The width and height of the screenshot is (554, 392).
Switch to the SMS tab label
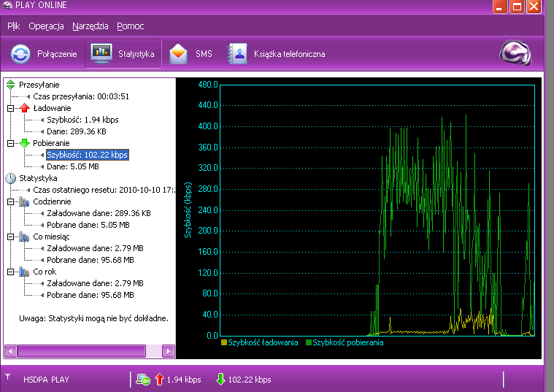(x=204, y=54)
